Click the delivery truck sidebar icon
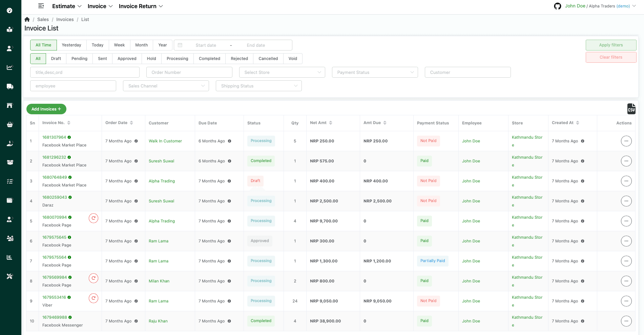Viewport: 644px width, 335px height. click(10, 86)
